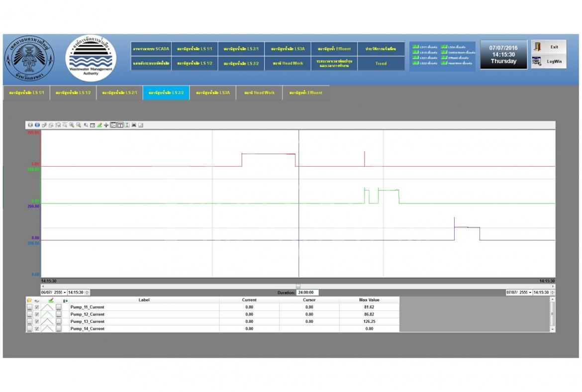The width and height of the screenshot is (582, 392).
Task: Click the printer icon in the trend toolbar
Action: pyautogui.click(x=134, y=125)
